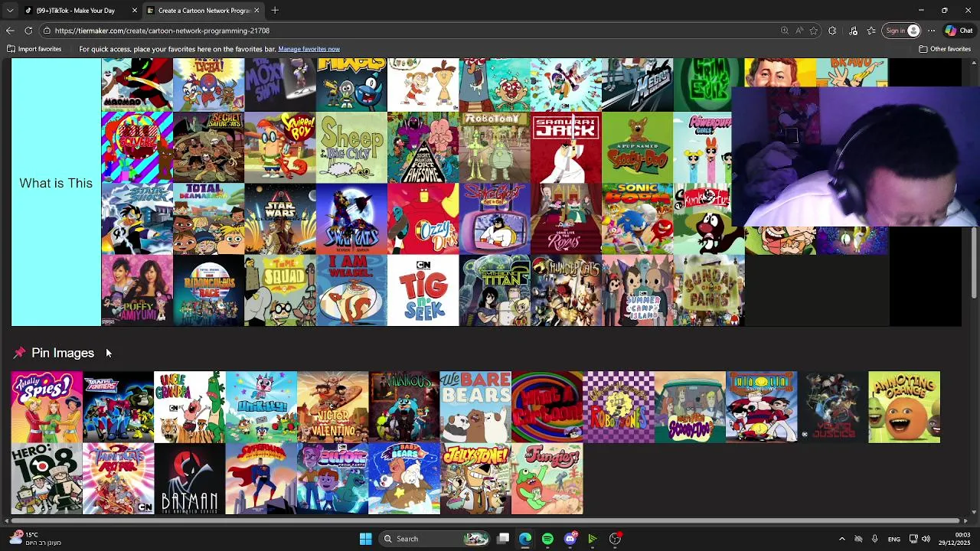Image resolution: width=980 pixels, height=551 pixels.
Task: Select the Hero 108 image
Action: [x=47, y=479]
